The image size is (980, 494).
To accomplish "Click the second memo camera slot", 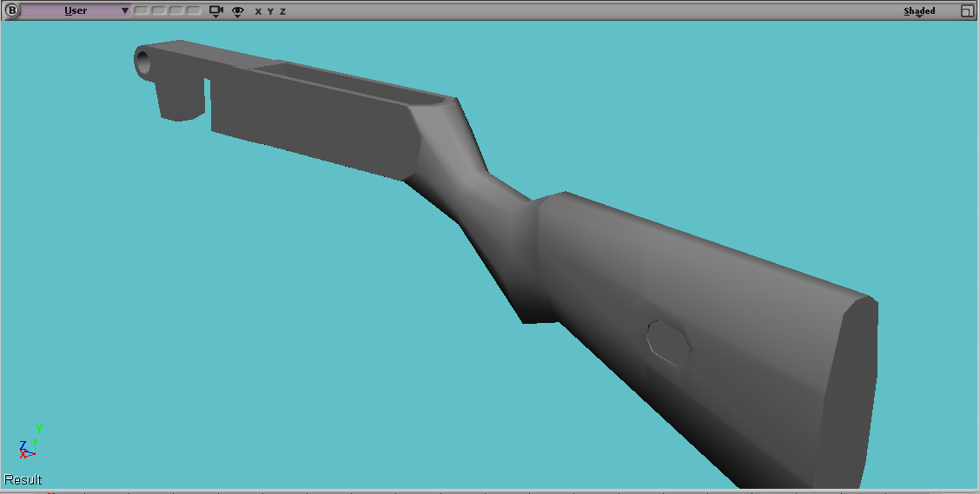I will [159, 10].
